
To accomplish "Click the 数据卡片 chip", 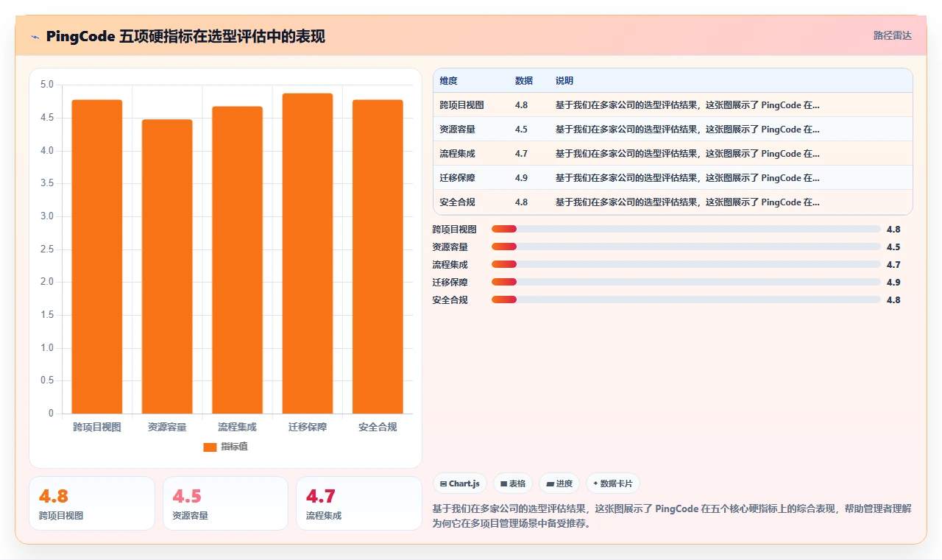I will tap(613, 483).
